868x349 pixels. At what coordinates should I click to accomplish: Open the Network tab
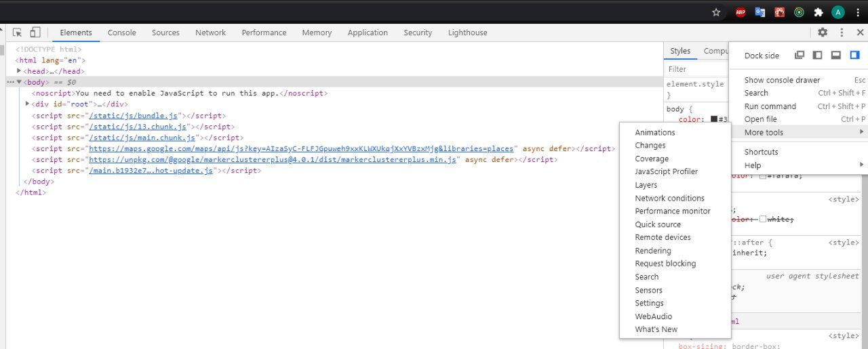(211, 33)
